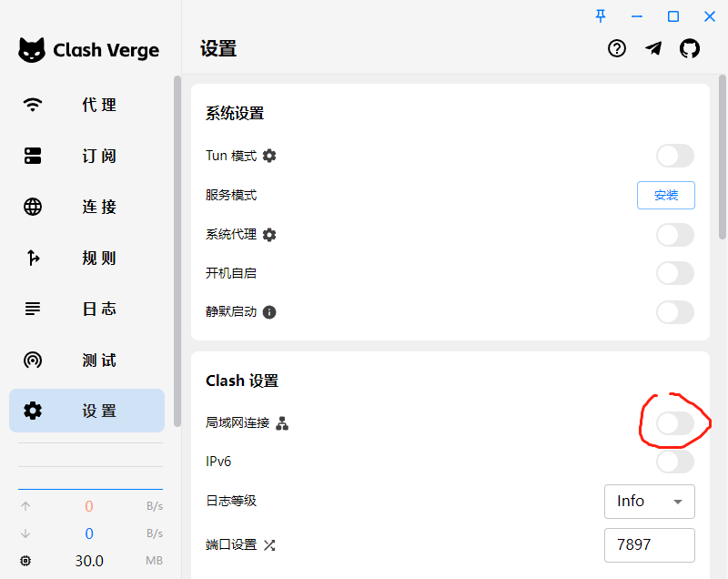Viewport: 728px width, 579px height.
Task: Enable the 静默启动 switch
Action: click(x=675, y=312)
